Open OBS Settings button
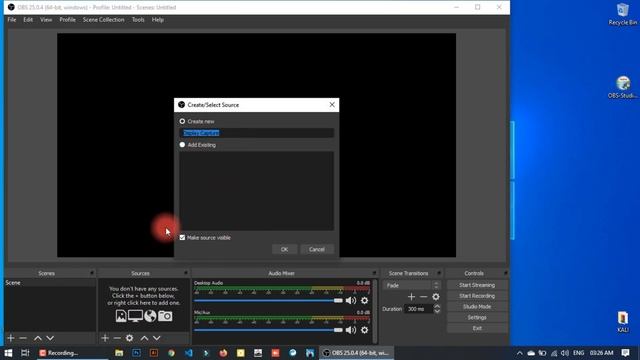The height and width of the screenshot is (360, 640). click(477, 317)
